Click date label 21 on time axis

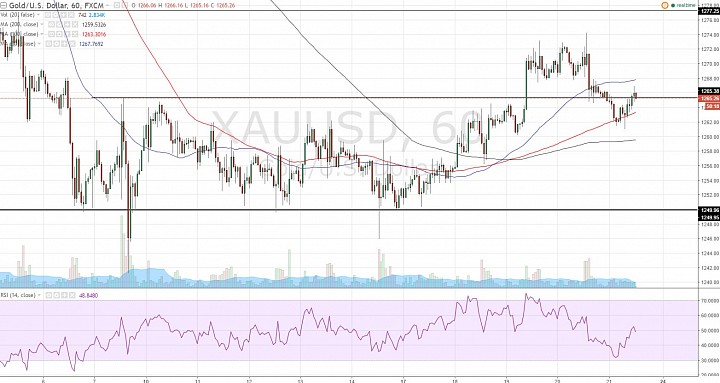(x=609, y=381)
